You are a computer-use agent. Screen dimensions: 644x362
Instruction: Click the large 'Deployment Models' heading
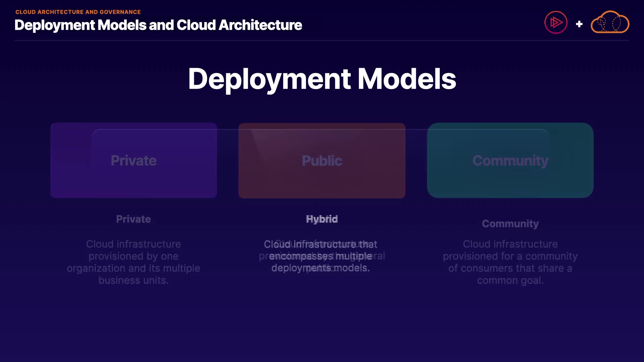(x=322, y=79)
